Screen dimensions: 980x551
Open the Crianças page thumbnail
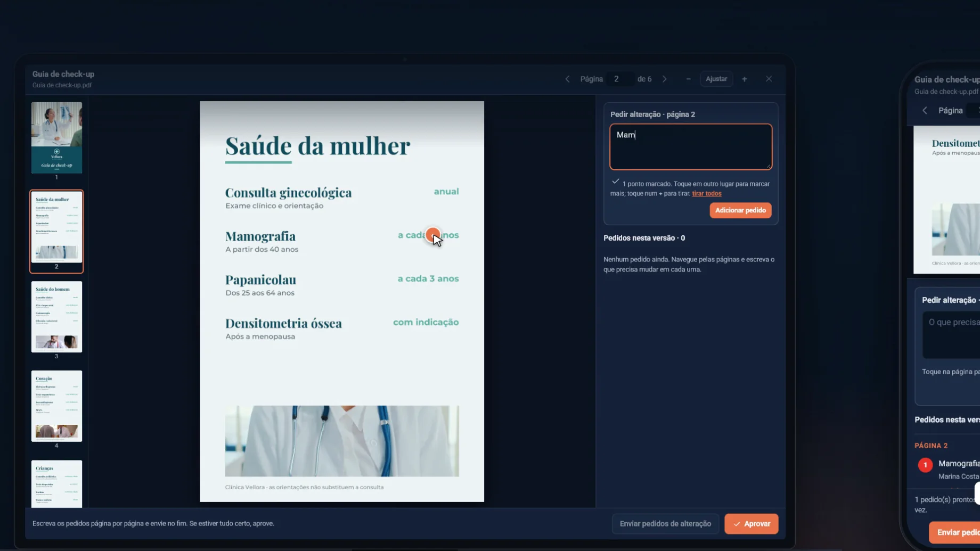(x=56, y=483)
